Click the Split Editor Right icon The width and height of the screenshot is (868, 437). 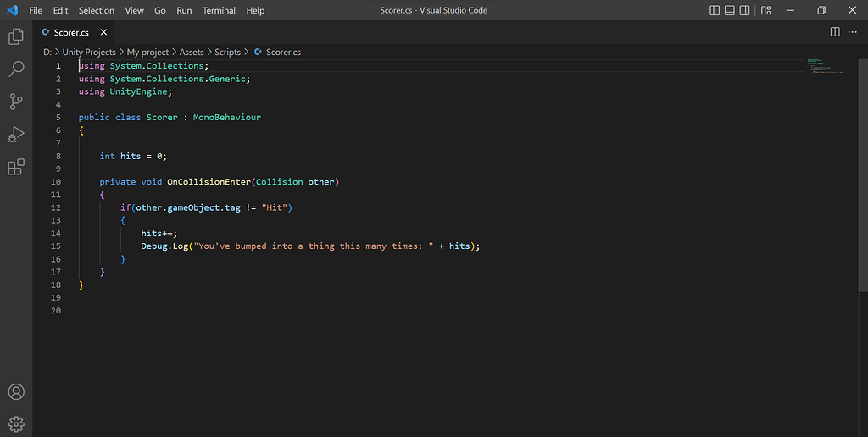(835, 32)
